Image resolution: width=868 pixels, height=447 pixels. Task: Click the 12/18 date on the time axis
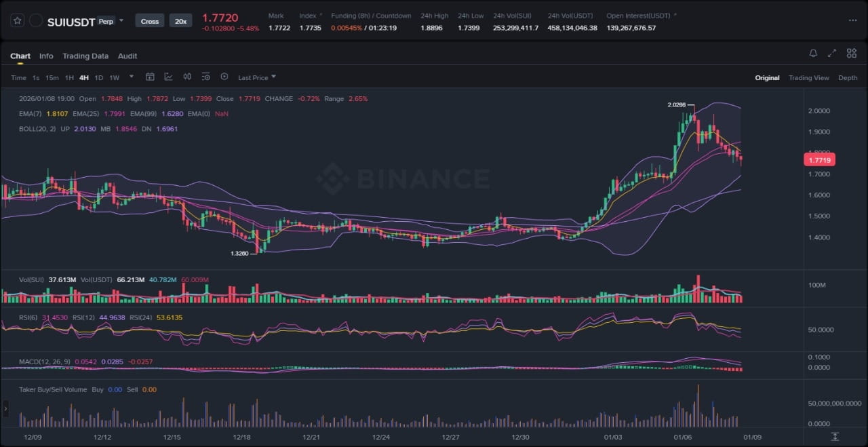[241, 437]
